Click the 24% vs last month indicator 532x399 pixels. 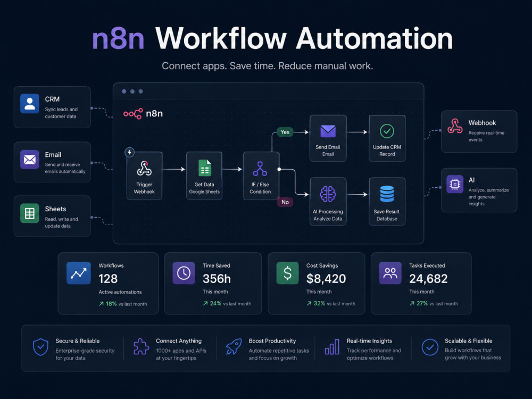(x=227, y=304)
